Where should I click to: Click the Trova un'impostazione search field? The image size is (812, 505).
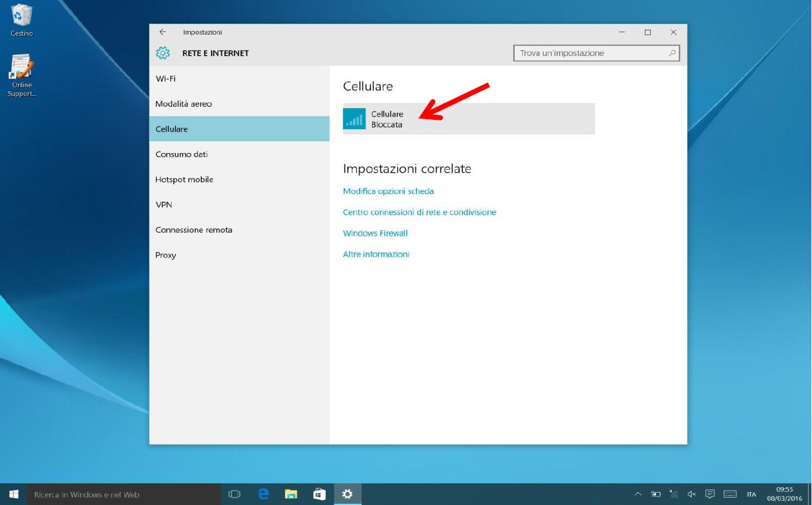tap(596, 53)
